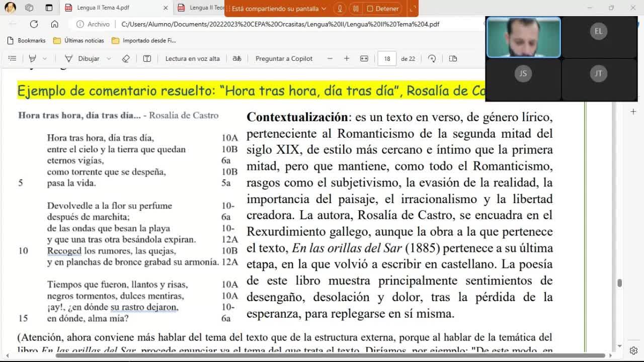Open the tab actions menu icon

[x=49, y=8]
